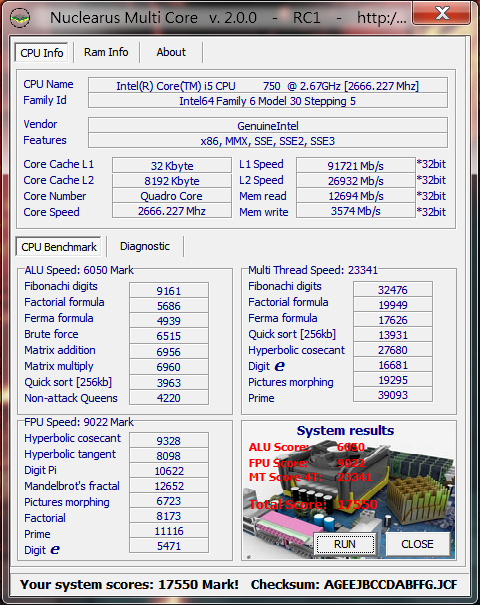Click the Multi Thread Pictures morphing score 19295
The image size is (480, 605).
pos(393,380)
